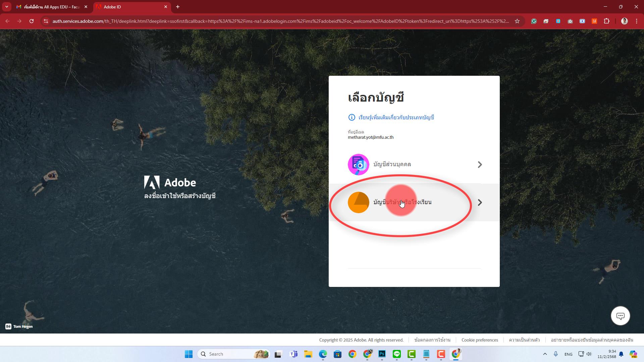The image size is (644, 362).
Task: Click the taskbar Search box
Action: (x=234, y=354)
